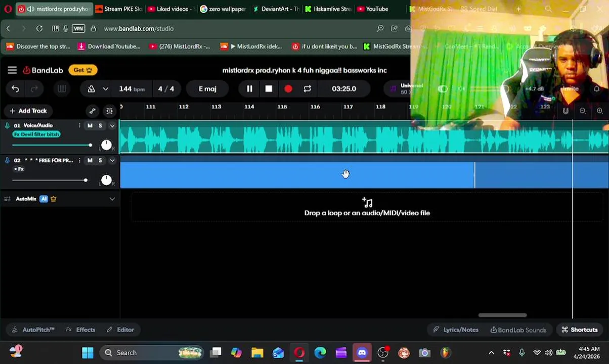Adjust track 02 volume slider

click(51, 180)
